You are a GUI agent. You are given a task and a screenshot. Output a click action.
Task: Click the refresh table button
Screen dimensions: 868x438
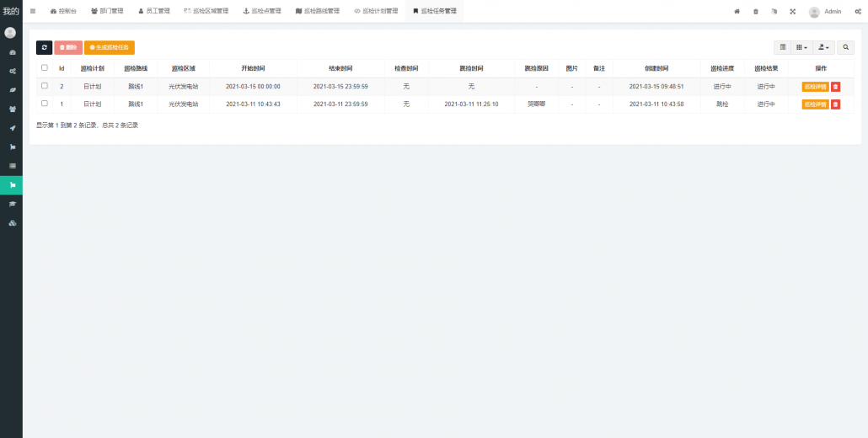[44, 47]
